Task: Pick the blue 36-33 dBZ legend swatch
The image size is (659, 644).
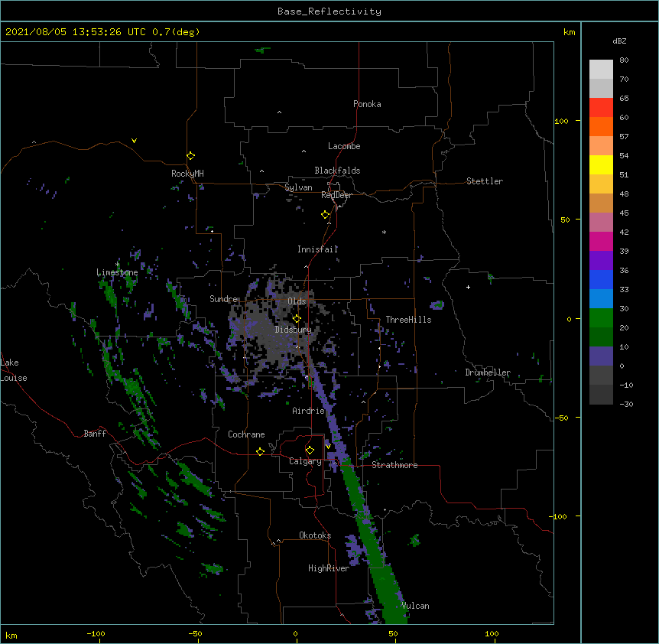Action: coord(601,279)
